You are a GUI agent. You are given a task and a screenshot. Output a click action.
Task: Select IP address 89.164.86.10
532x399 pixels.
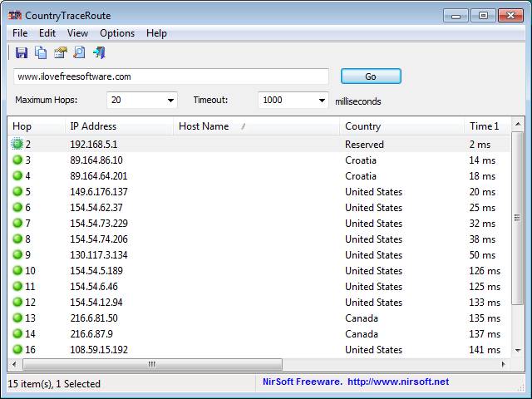point(96,160)
